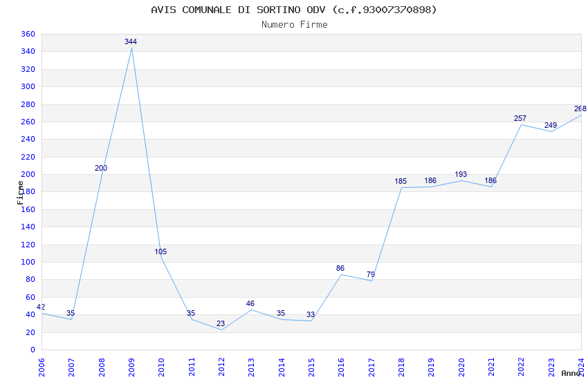Select the y-axis tick label "160"
This screenshot has height=380, width=588.
coord(28,209)
